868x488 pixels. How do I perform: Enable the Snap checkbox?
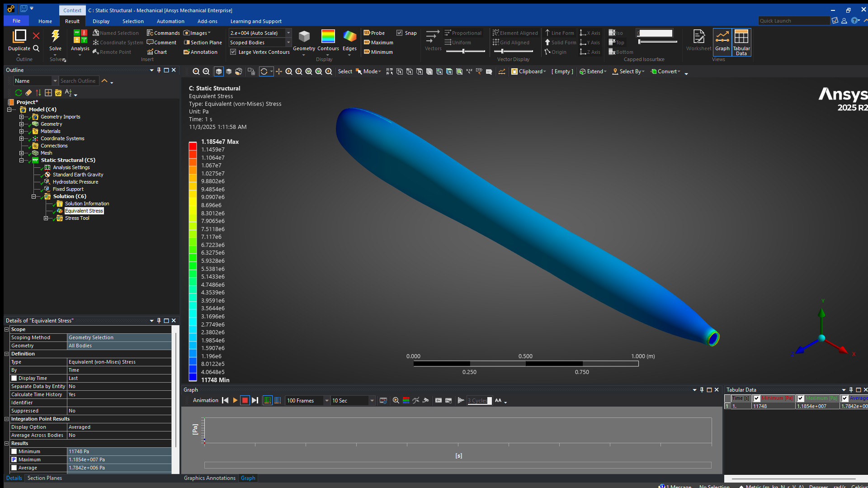[x=400, y=33]
